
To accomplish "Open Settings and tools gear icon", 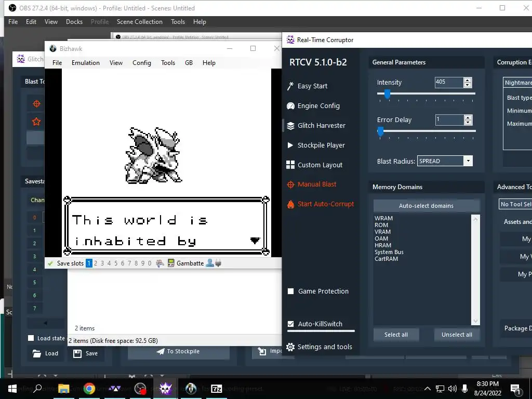I will pos(290,347).
